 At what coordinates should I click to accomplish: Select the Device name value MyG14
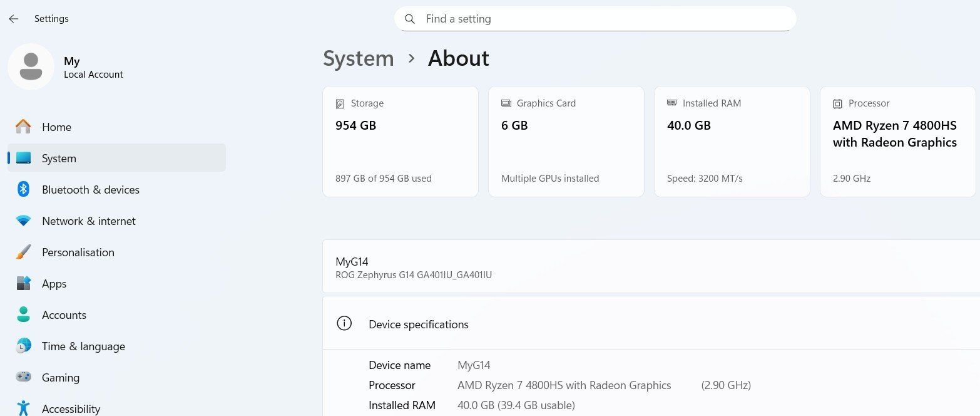[x=474, y=365]
